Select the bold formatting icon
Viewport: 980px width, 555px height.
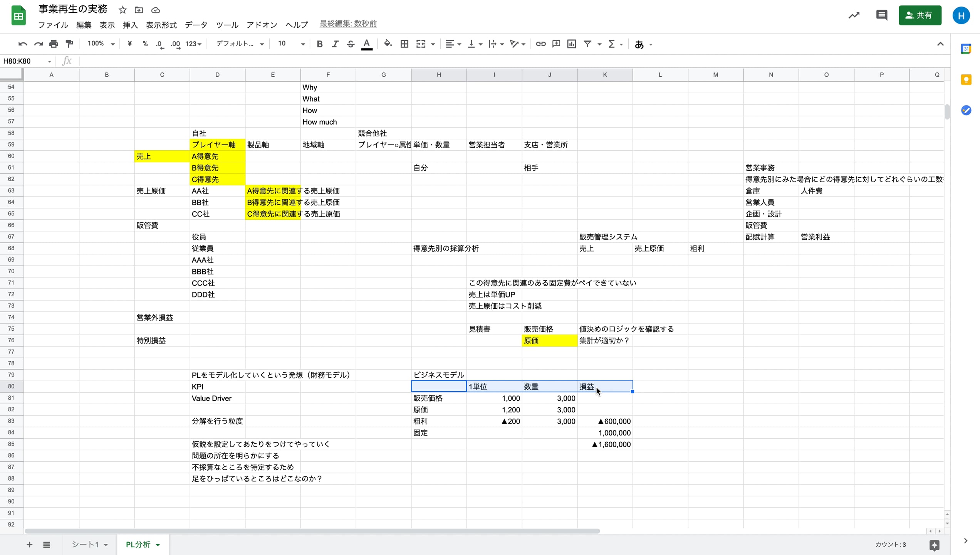click(x=319, y=44)
